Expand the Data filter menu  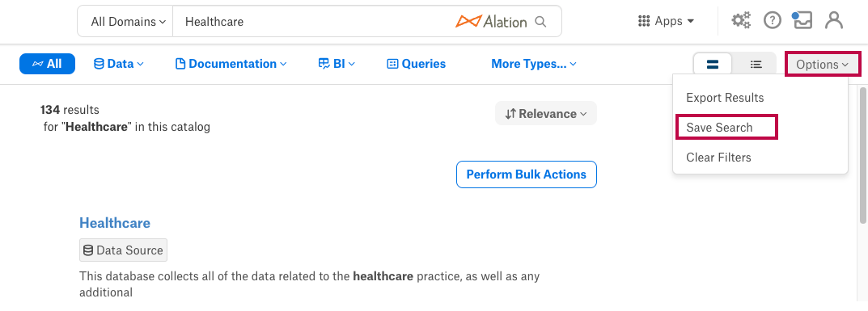click(119, 64)
